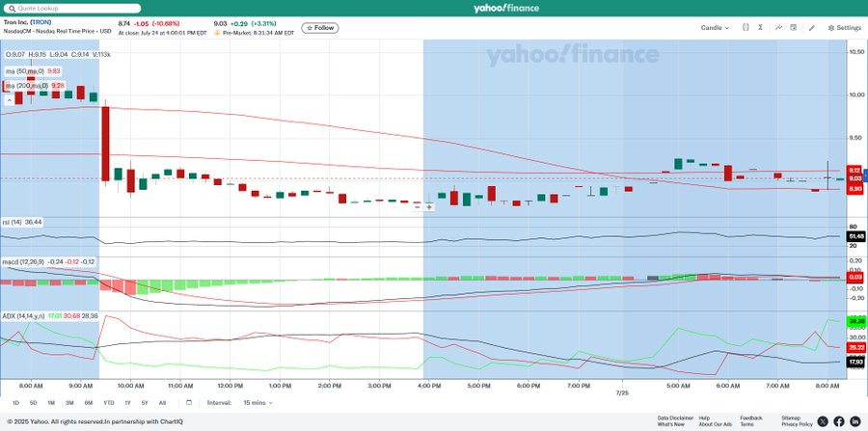868x431 pixels.
Task: Click the 7/25 date axis marker
Action: (x=622, y=392)
